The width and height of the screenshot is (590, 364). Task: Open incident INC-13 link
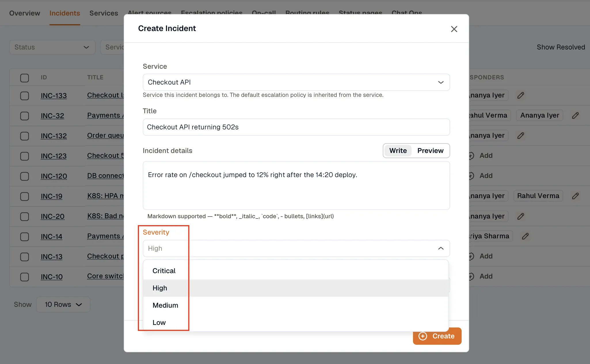coord(52,257)
